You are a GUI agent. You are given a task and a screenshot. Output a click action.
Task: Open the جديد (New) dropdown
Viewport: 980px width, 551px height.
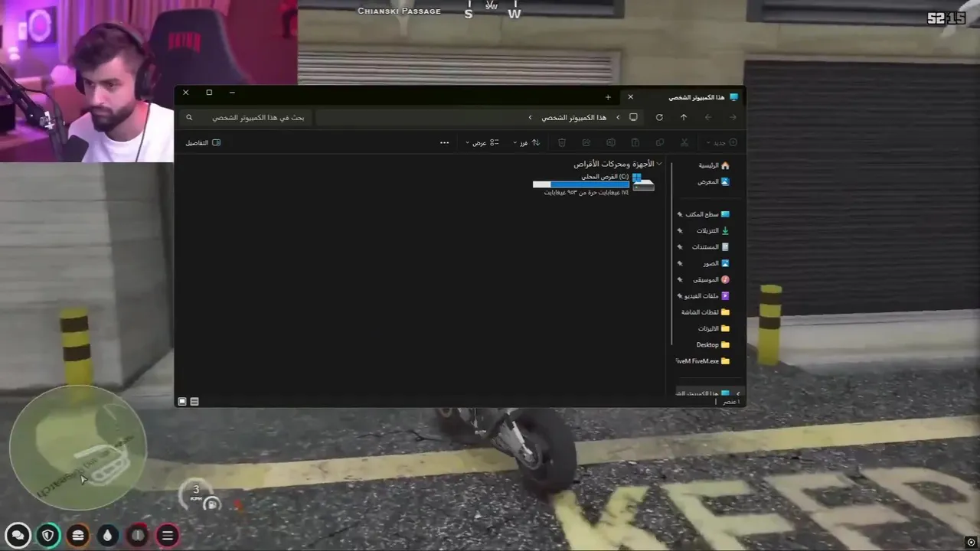(721, 142)
